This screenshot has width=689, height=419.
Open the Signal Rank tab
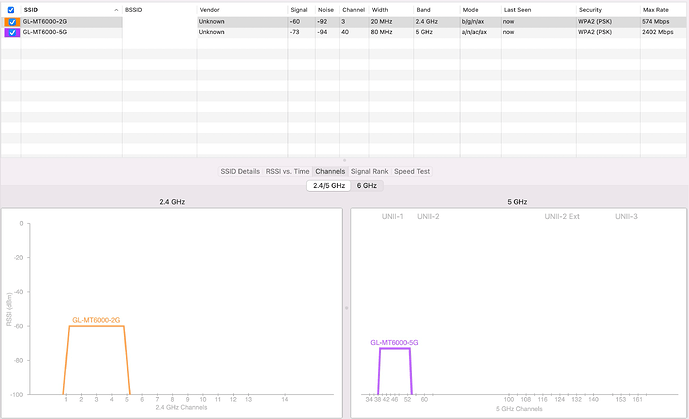coord(370,171)
